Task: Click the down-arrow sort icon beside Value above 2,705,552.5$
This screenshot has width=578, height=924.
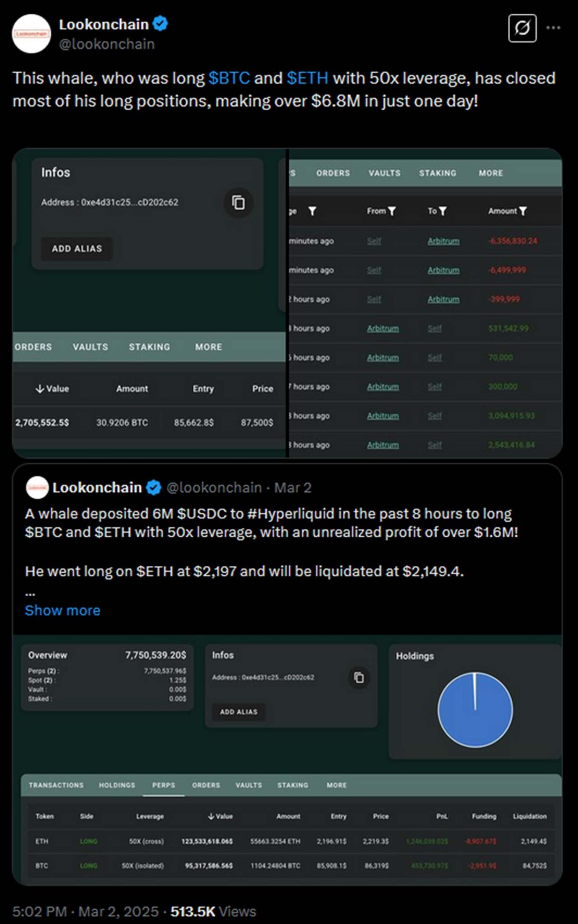Action: click(40, 389)
